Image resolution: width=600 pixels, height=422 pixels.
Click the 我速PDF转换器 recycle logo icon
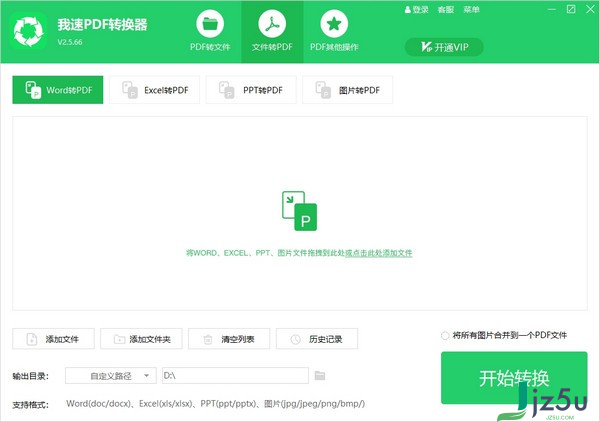(x=29, y=31)
